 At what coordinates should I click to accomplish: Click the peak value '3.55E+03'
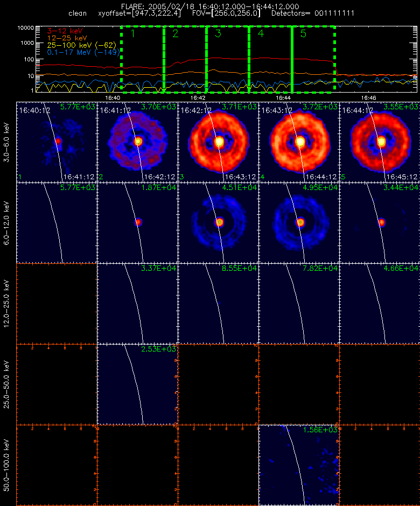[x=401, y=107]
